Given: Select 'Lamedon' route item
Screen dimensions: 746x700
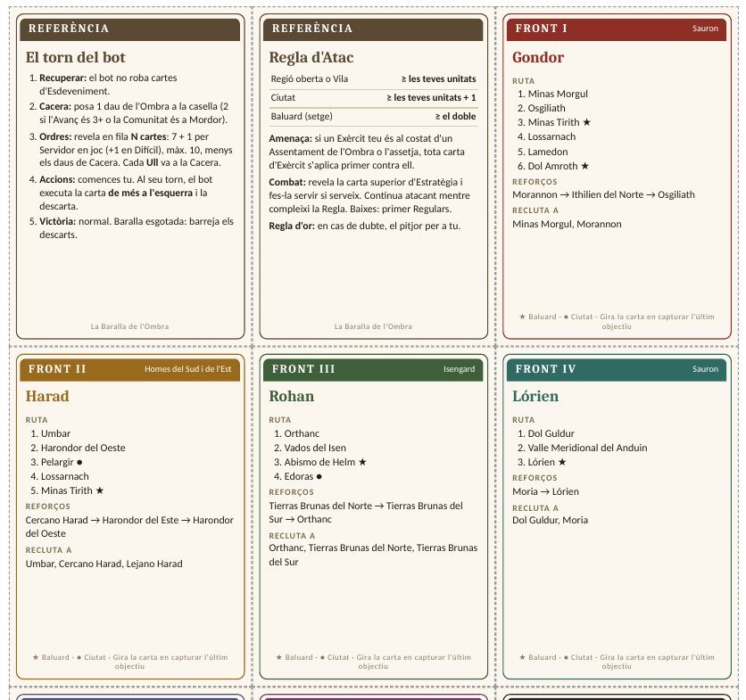Looking at the screenshot, I should pyautogui.click(x=548, y=152).
